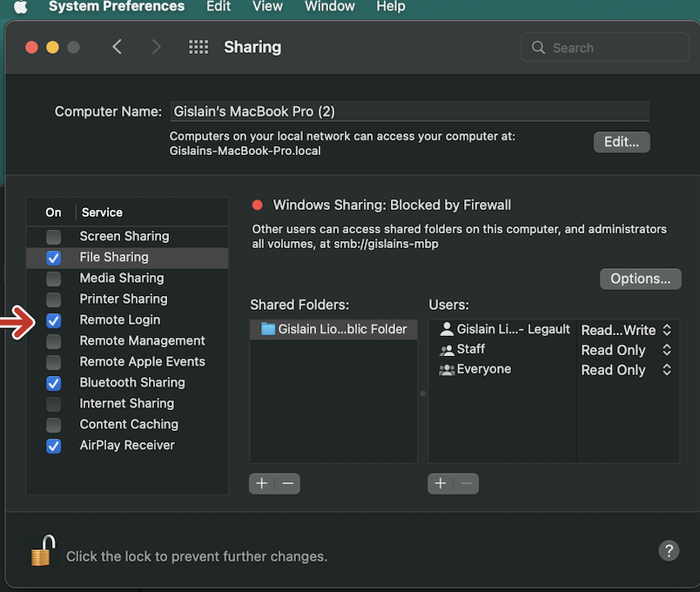Add a user with plus button
700x592 pixels.
(441, 483)
